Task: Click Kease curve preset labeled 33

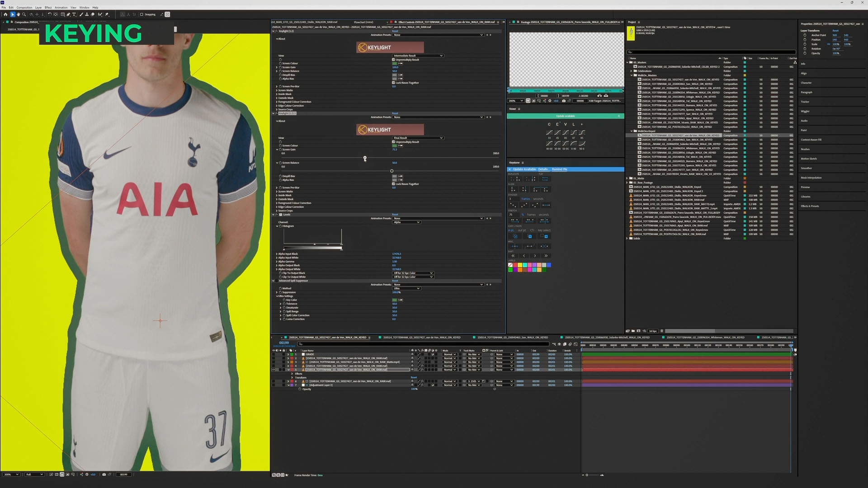Action: 549,133
